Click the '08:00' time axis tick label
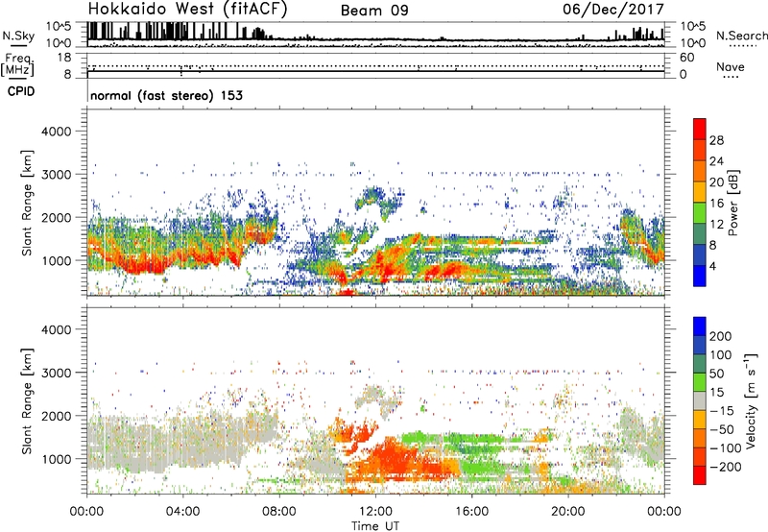Image resolution: width=768 pixels, height=532 pixels. [x=279, y=512]
